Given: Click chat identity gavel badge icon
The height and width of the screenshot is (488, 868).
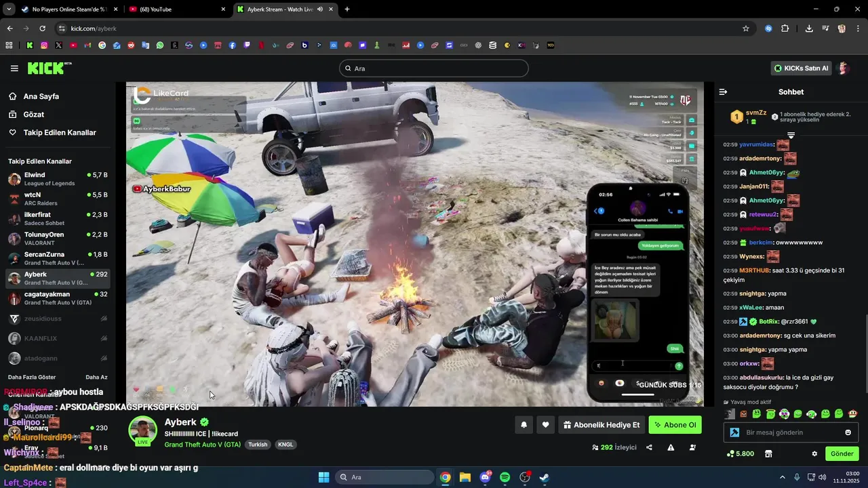Looking at the screenshot, I should tap(734, 432).
